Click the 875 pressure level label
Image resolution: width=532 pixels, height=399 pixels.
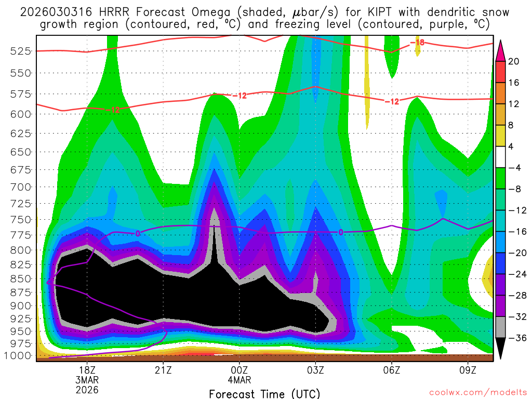[x=21, y=292]
